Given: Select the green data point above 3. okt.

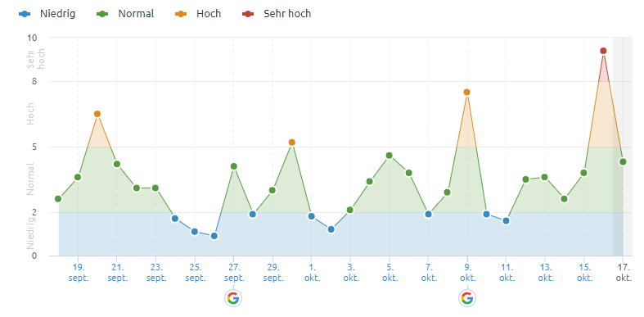Looking at the screenshot, I should point(350,210).
